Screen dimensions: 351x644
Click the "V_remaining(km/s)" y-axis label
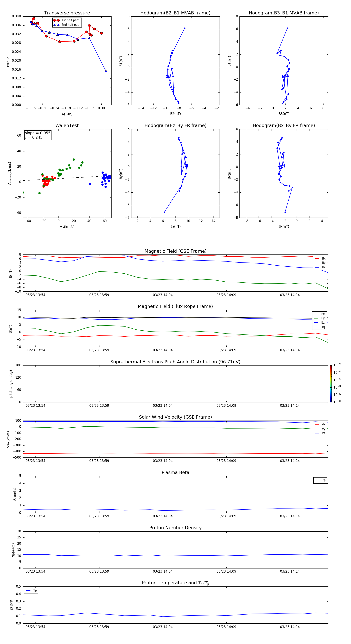tap(10, 173)
